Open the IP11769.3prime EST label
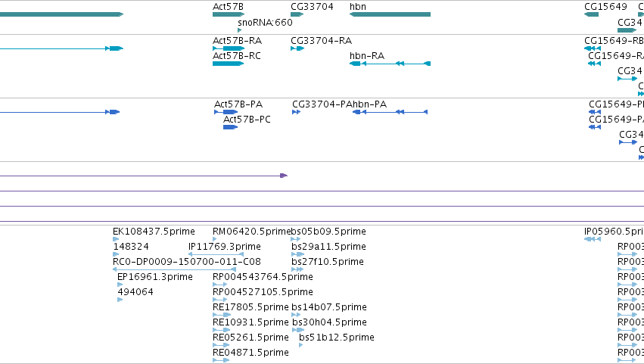 pos(225,247)
